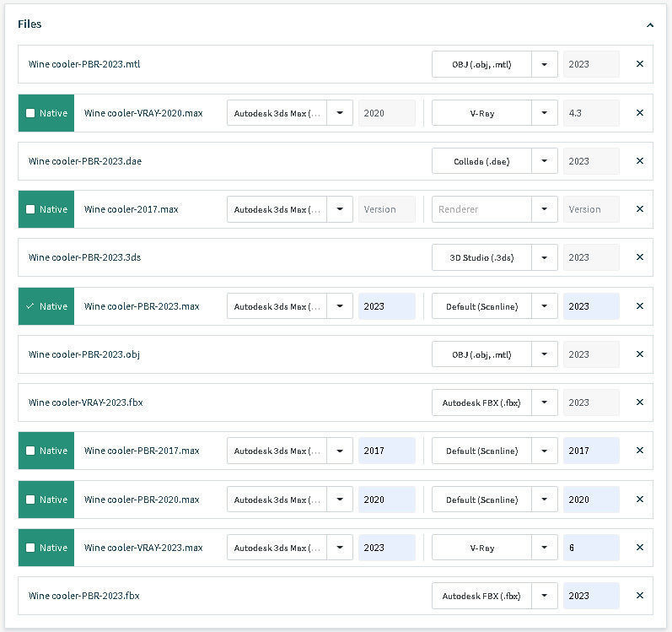Delete the Wine cooler-PBR-2023.obj entry

[x=639, y=354]
